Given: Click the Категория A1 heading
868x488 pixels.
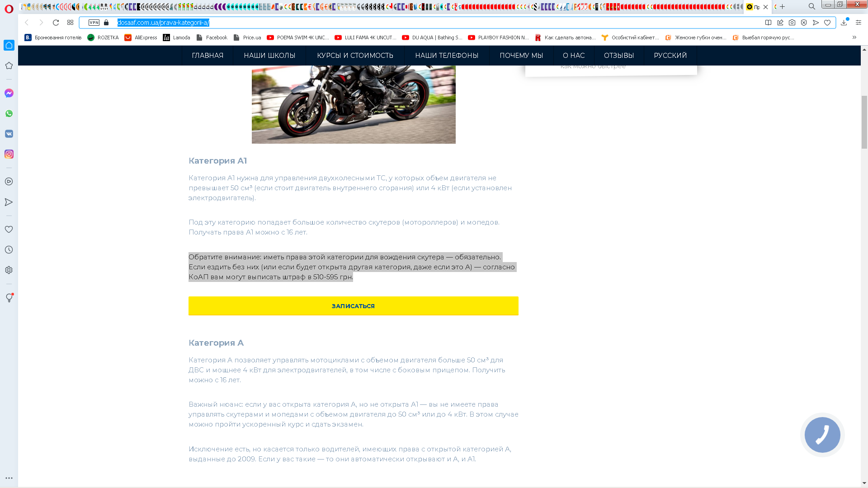Looking at the screenshot, I should pyautogui.click(x=218, y=161).
